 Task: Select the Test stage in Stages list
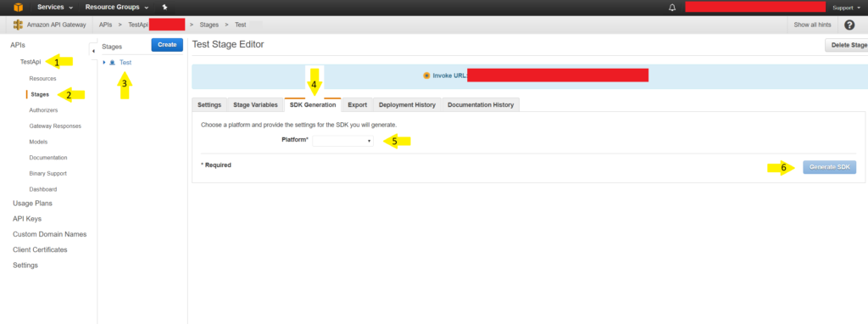tap(125, 63)
